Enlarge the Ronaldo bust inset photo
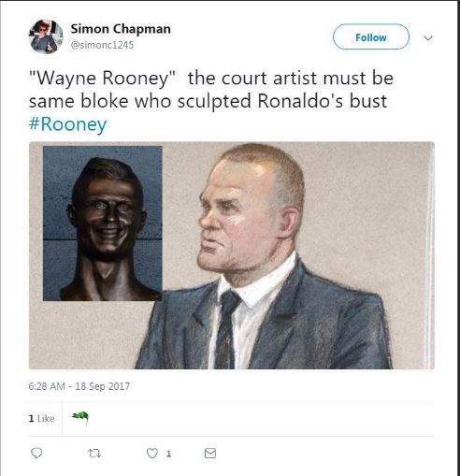The height and width of the screenshot is (476, 460). (x=103, y=224)
